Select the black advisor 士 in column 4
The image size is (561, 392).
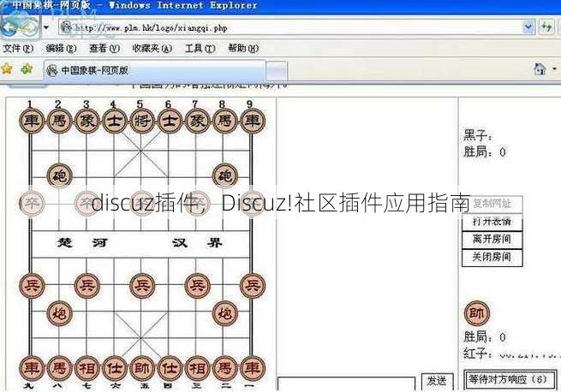click(115, 121)
